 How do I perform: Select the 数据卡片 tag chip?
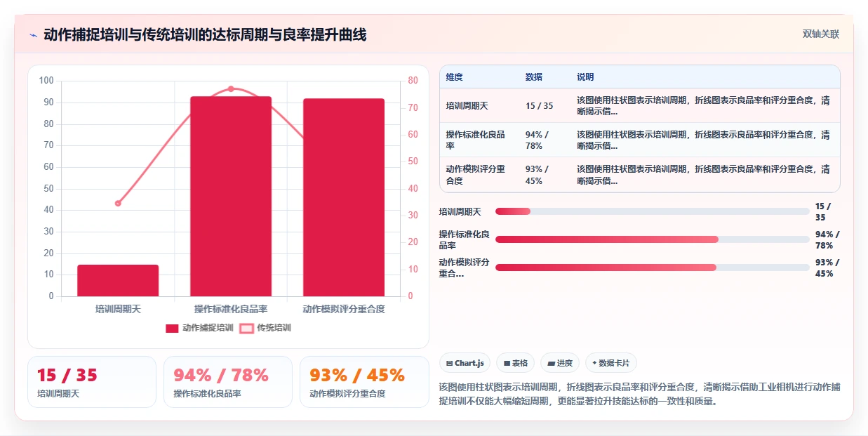coord(611,363)
